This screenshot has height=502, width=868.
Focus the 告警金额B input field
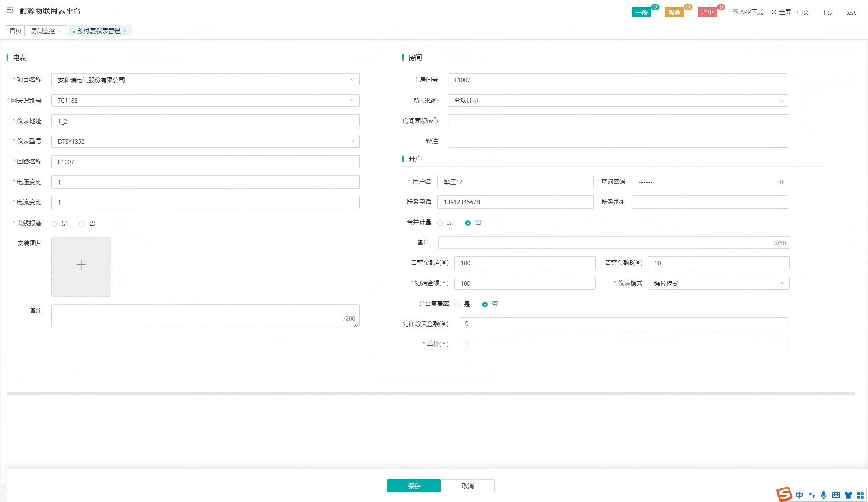coord(719,263)
